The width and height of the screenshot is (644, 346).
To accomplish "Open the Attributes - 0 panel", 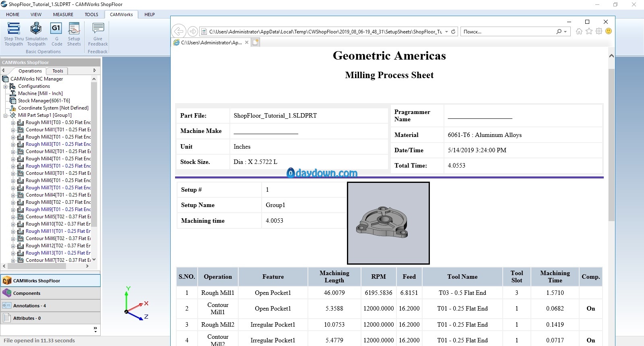I will coord(50,318).
